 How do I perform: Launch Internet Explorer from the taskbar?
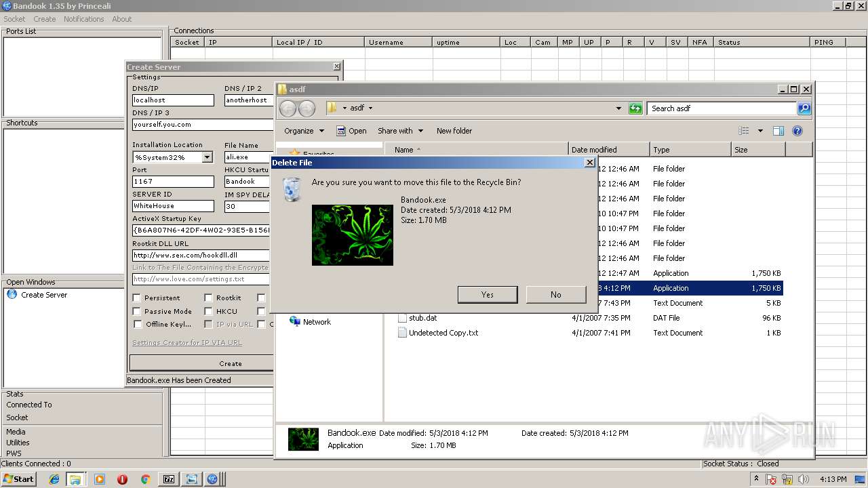pos(54,479)
